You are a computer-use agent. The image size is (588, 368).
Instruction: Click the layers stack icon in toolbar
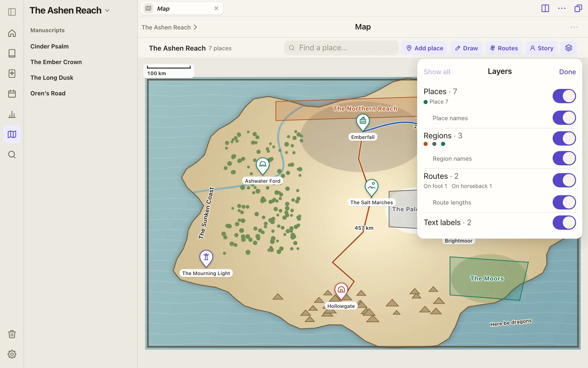tap(569, 48)
